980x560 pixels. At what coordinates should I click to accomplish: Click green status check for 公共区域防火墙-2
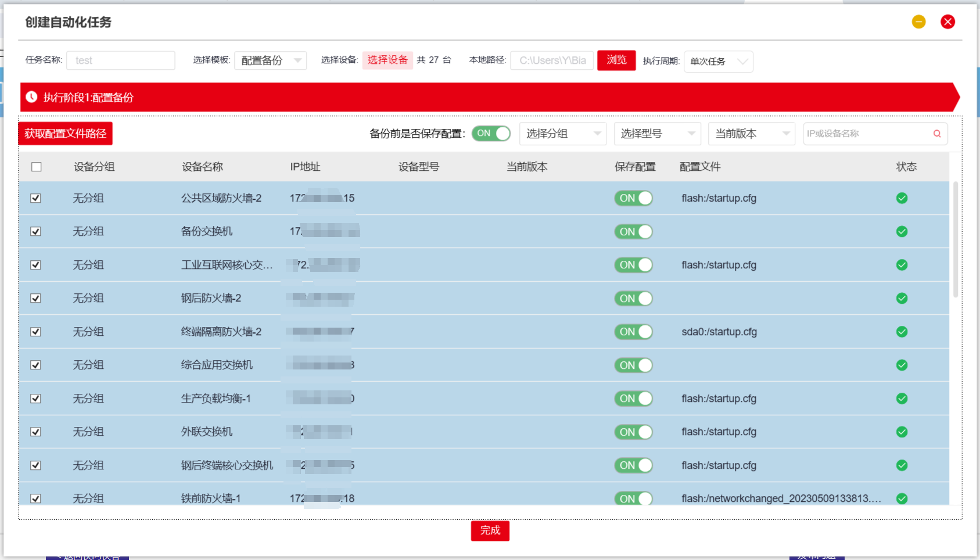tap(902, 198)
